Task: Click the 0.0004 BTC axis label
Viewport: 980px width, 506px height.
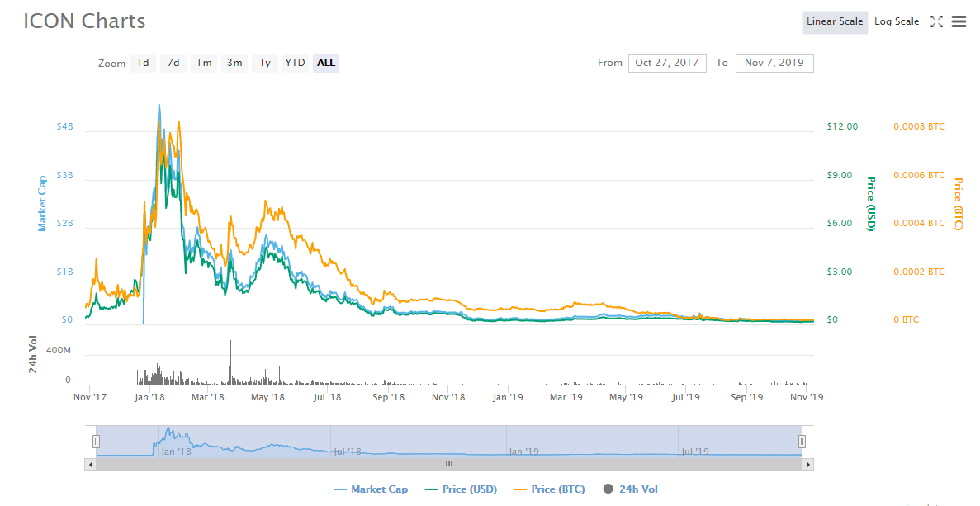Action: click(919, 224)
